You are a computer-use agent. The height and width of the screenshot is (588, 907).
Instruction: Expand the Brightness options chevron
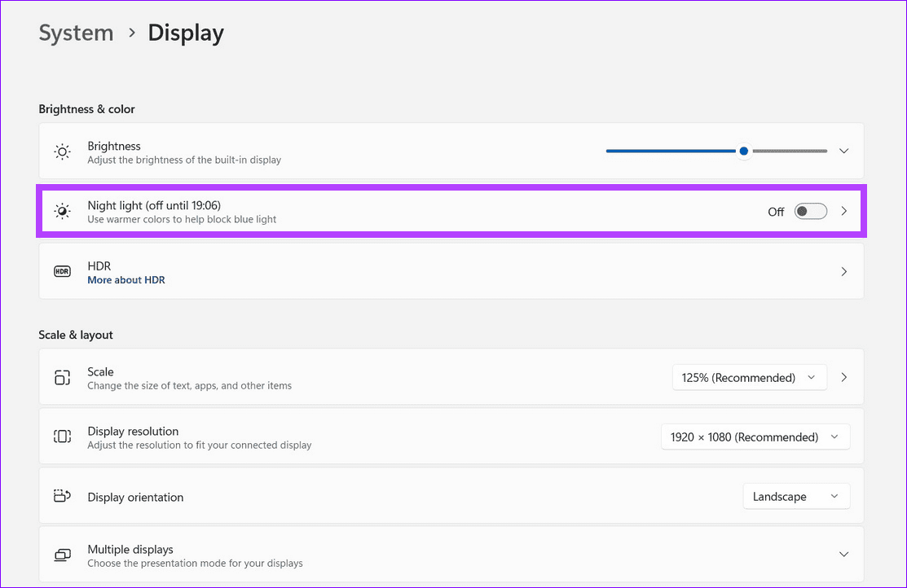coord(844,151)
